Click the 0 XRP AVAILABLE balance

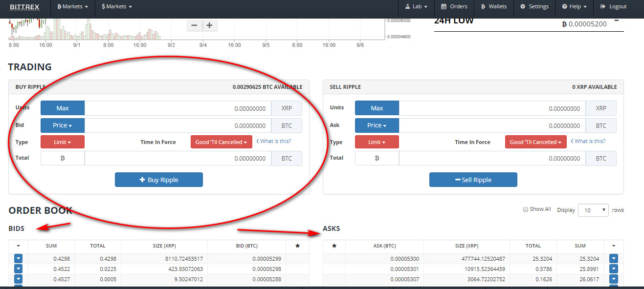click(595, 87)
